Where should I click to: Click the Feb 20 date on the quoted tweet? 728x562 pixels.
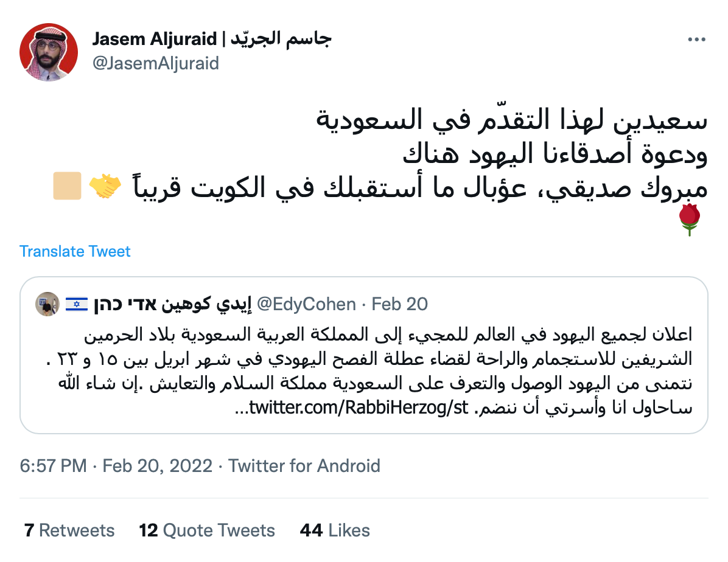coord(400,304)
